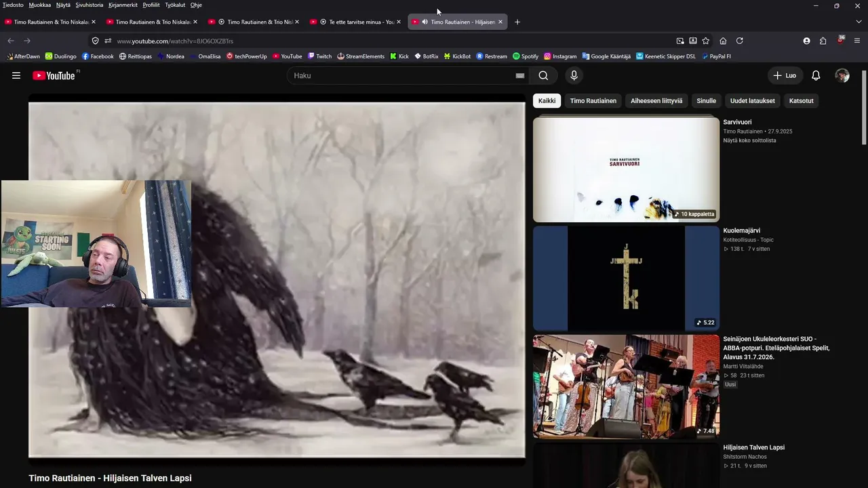
Task: Open the ukulele orchestra video thumbnail
Action: click(x=626, y=386)
